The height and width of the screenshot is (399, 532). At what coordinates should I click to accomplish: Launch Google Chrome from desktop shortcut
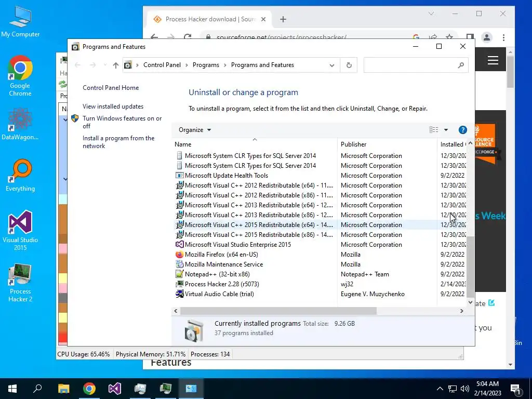point(20,76)
